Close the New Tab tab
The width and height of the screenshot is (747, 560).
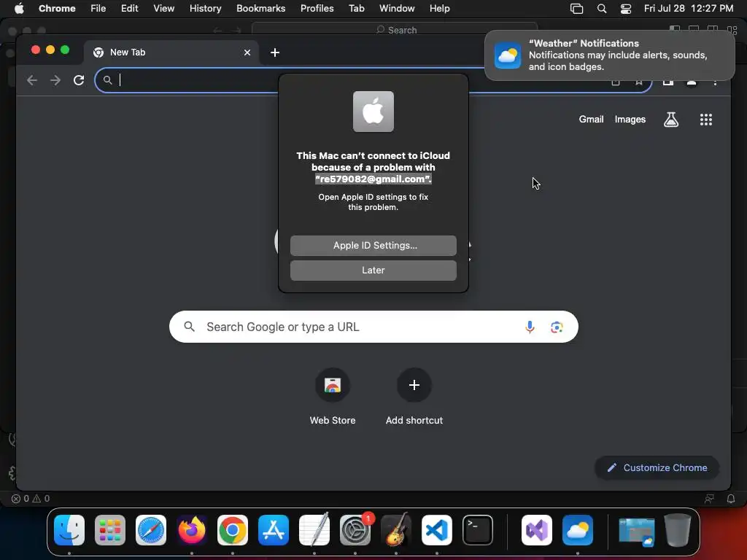pyautogui.click(x=247, y=52)
